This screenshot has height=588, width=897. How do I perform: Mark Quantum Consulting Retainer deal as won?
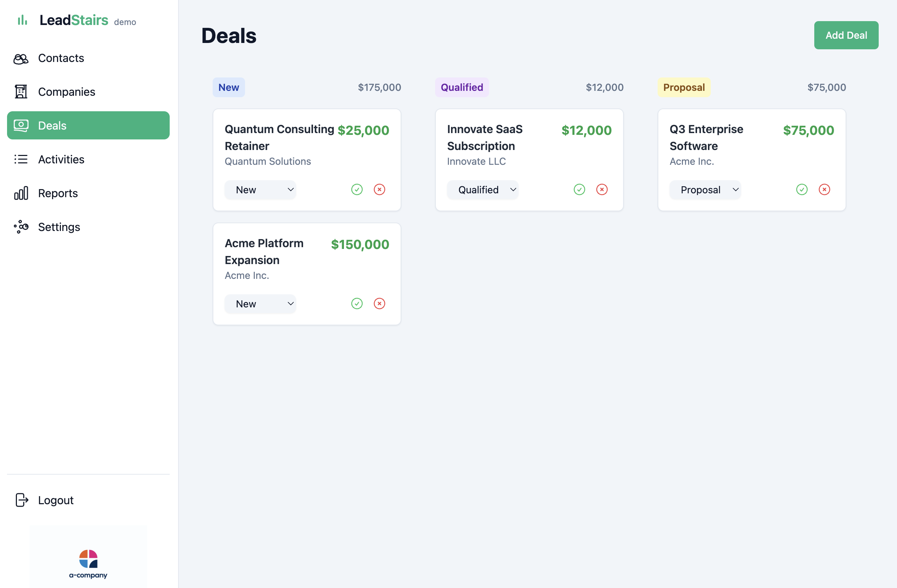[x=357, y=189]
